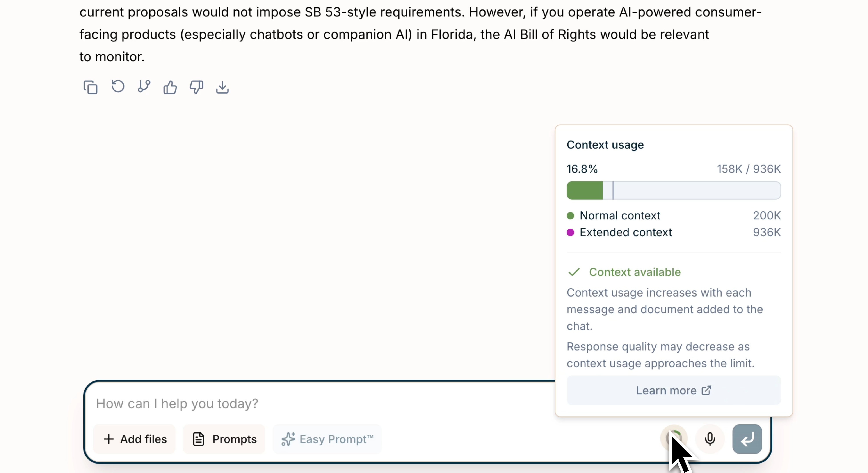This screenshot has width=868, height=473.
Task: Click the Normal context legend entry
Action: point(620,215)
